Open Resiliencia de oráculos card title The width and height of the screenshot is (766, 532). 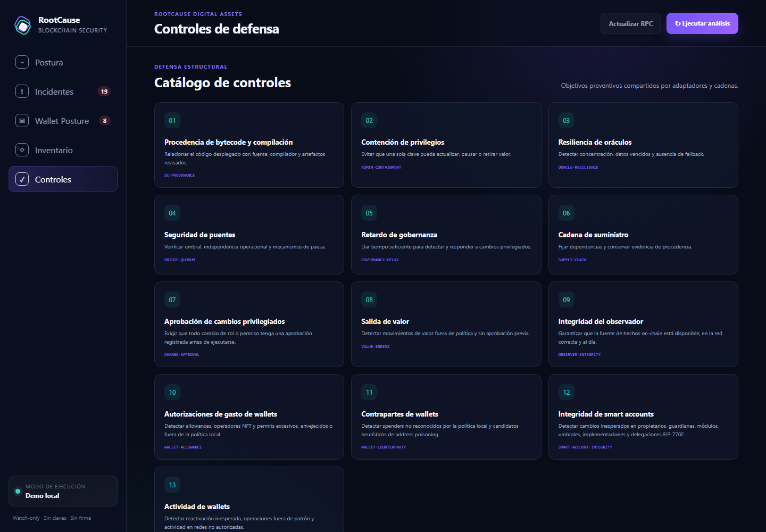[595, 143]
